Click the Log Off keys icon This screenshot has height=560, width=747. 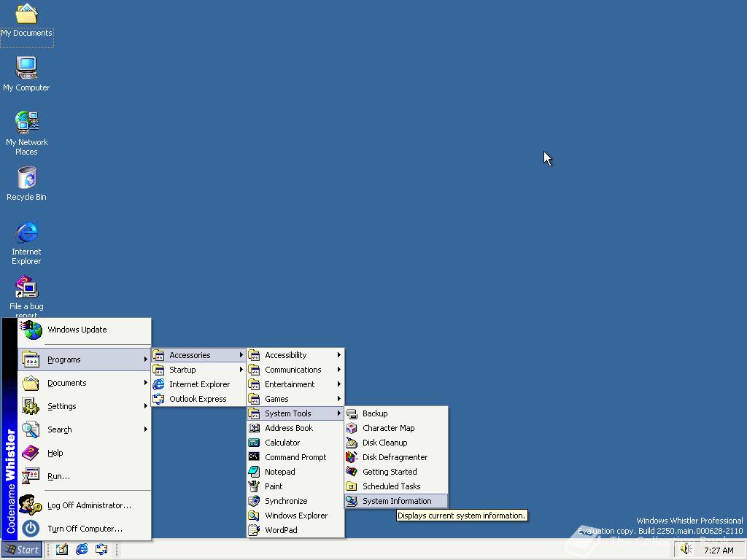(x=31, y=505)
